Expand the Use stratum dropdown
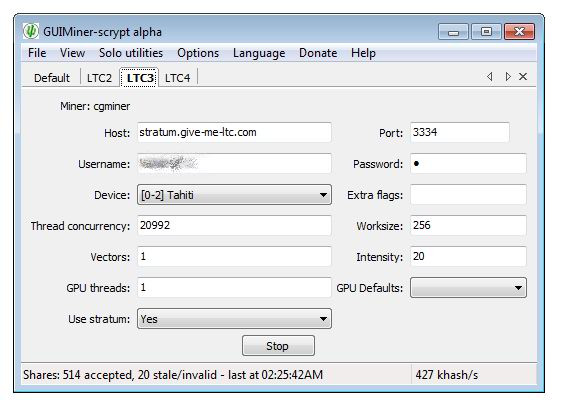The width and height of the screenshot is (561, 406). pos(234,319)
